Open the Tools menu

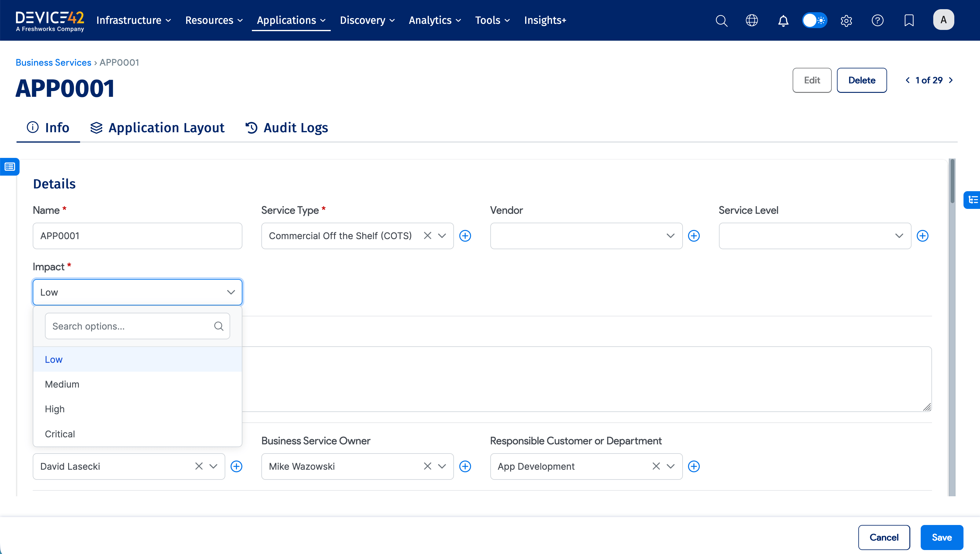492,20
